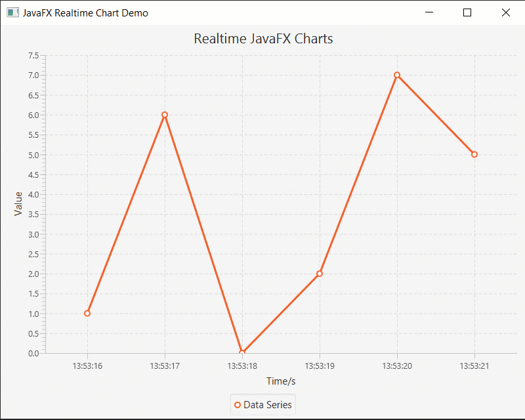Screen dimensions: 525x420
Task: Select the 13:53:16 tick label
Action: pyautogui.click(x=87, y=366)
